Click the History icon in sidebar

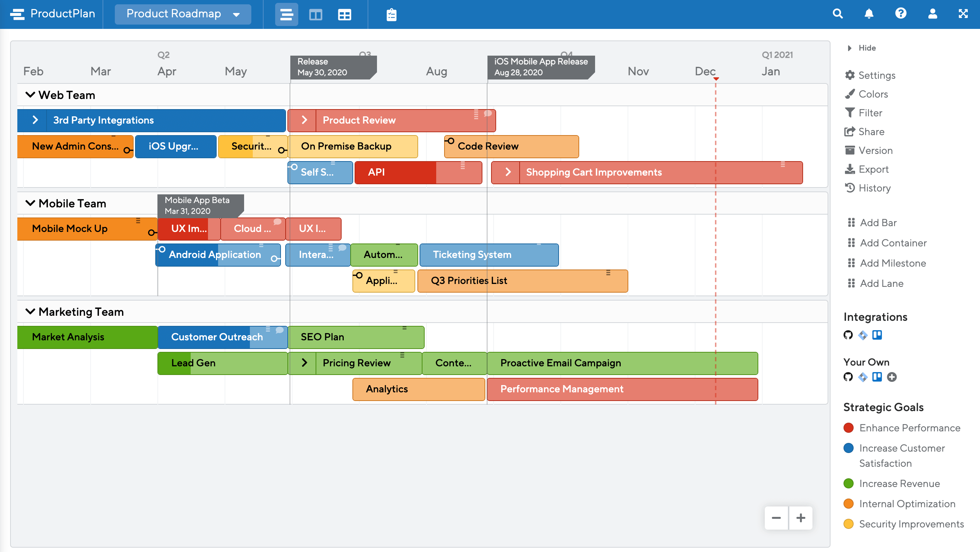click(x=851, y=188)
